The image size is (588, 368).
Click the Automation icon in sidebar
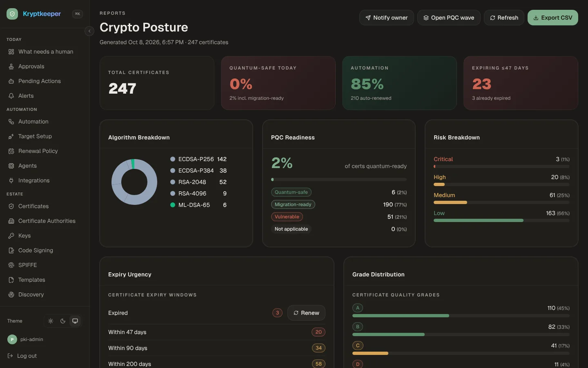pyautogui.click(x=11, y=121)
